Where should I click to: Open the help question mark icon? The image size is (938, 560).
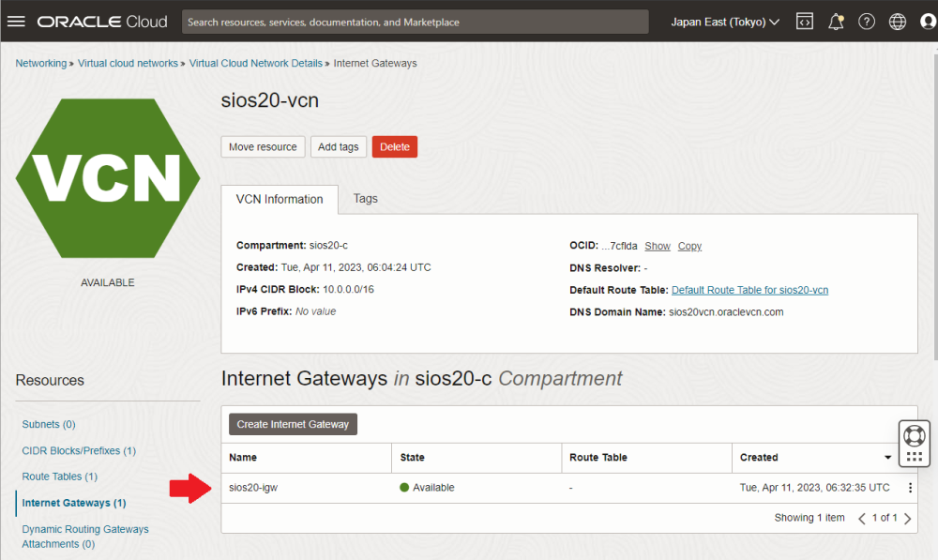click(866, 22)
